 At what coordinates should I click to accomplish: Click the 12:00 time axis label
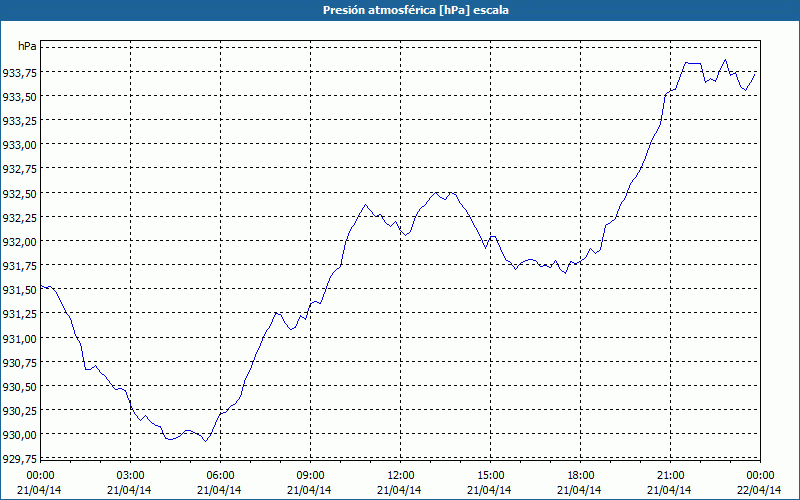tap(400, 476)
